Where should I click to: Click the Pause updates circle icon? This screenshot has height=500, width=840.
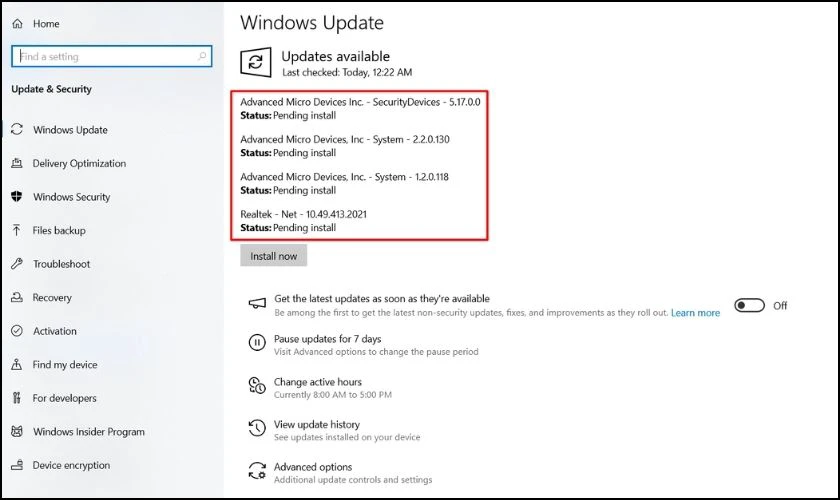click(x=257, y=342)
